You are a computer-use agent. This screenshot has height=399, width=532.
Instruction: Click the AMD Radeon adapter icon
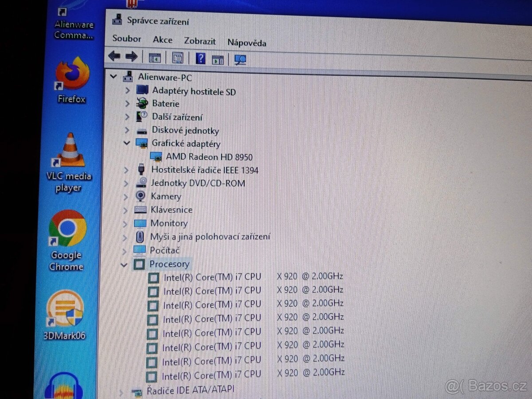156,156
